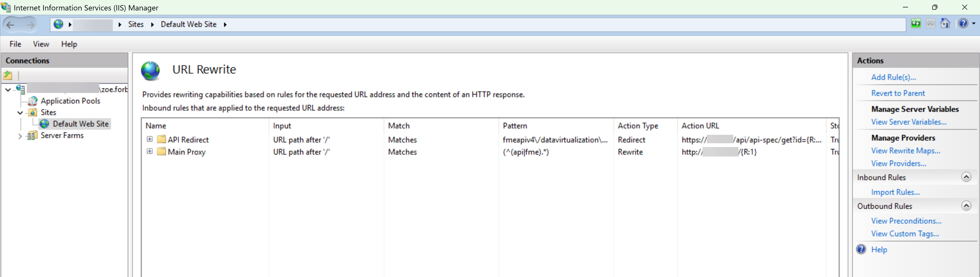Click Revert to Parent link
The width and height of the screenshot is (980, 277).
coord(898,93)
